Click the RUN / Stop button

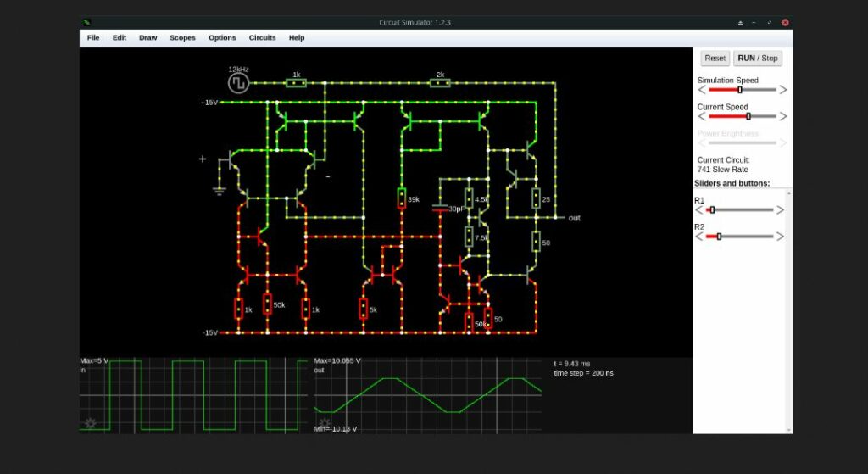(757, 59)
